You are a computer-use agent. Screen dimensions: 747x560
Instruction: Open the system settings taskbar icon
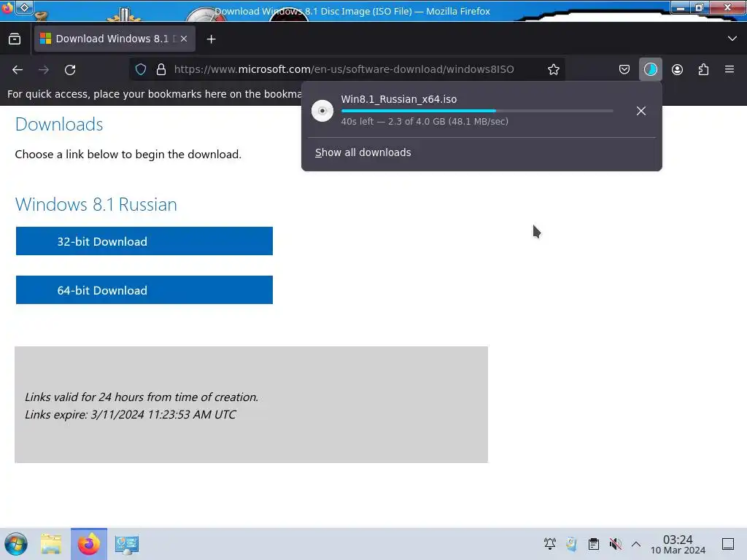point(127,544)
